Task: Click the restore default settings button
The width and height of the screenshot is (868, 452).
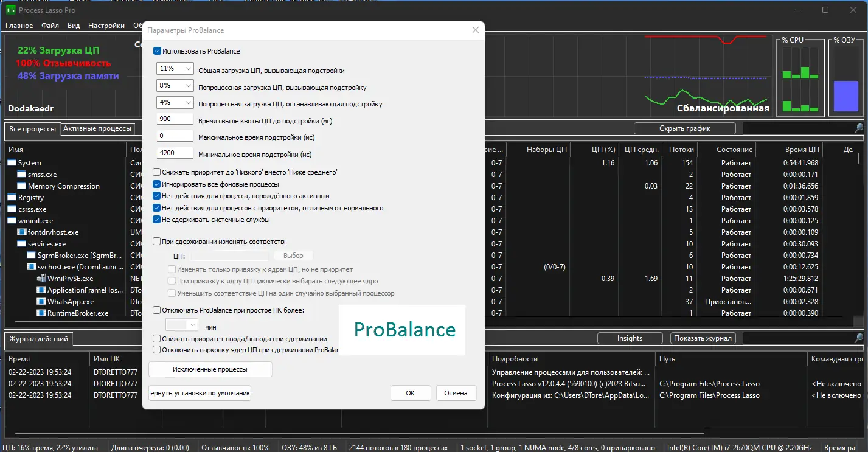Action: (200, 394)
